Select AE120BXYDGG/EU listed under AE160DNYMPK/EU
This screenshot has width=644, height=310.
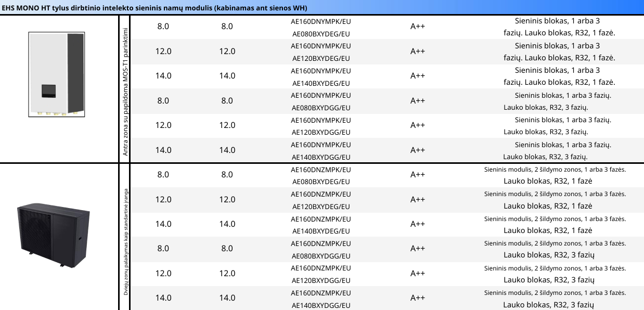pos(321,133)
